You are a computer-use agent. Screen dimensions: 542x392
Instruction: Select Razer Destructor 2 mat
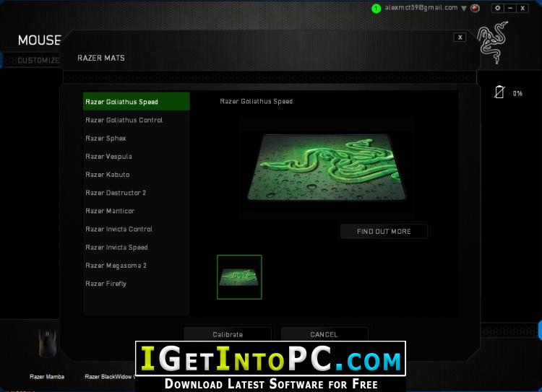point(136,193)
